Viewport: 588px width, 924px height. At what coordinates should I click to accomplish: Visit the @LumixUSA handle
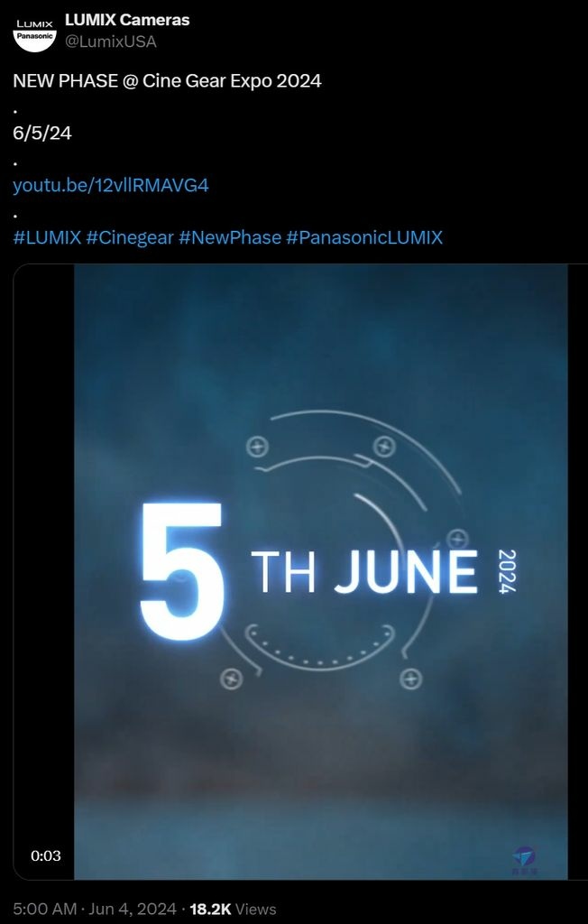click(x=111, y=42)
